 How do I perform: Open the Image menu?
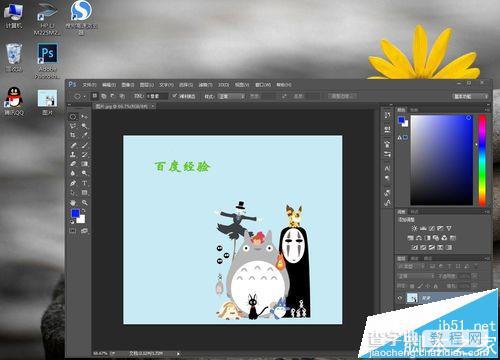(127, 85)
